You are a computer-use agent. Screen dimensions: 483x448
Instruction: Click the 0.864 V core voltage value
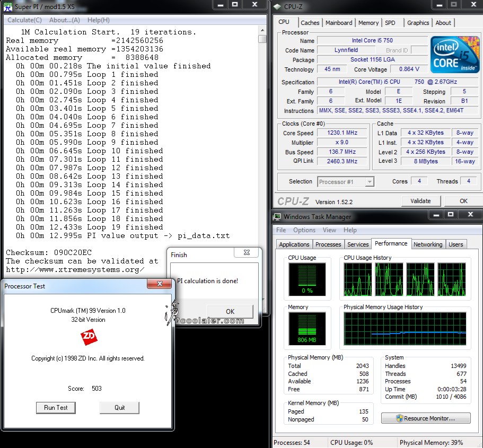click(x=409, y=69)
